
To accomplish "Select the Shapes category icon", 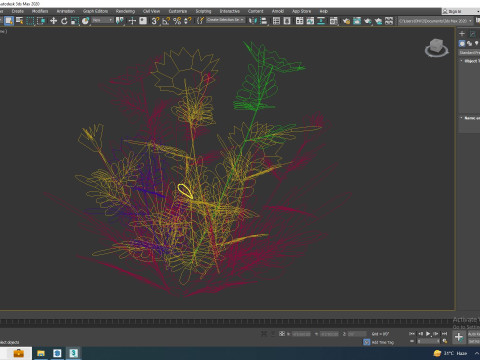I will click(x=469, y=43).
